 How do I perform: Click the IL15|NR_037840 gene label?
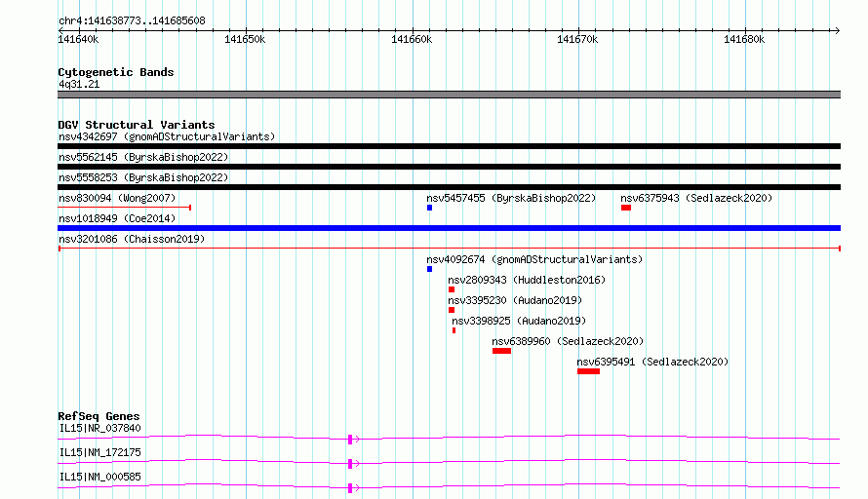tap(99, 428)
